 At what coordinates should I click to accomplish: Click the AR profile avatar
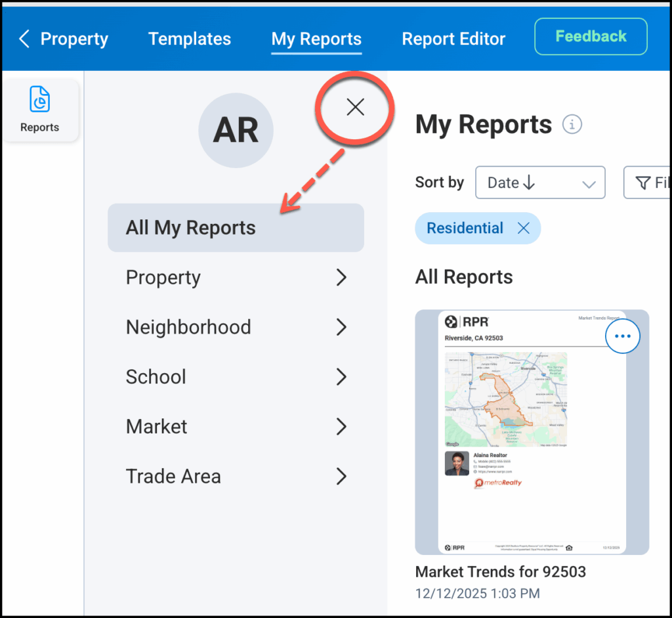pos(236,131)
